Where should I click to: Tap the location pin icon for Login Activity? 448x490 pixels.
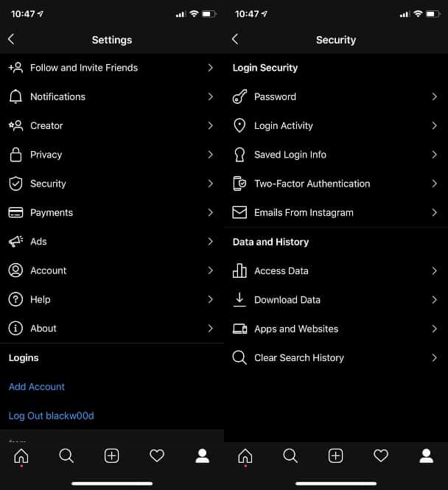[x=239, y=126]
